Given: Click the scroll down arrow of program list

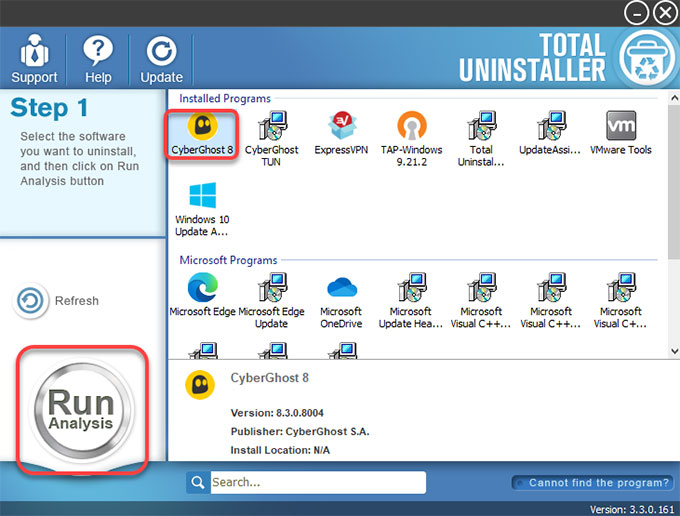Looking at the screenshot, I should pos(674,351).
